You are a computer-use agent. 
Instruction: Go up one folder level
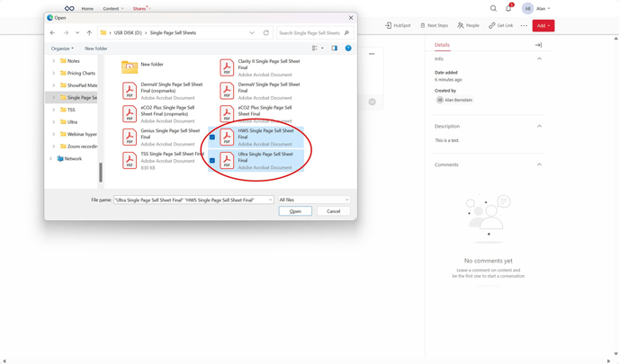pos(89,33)
